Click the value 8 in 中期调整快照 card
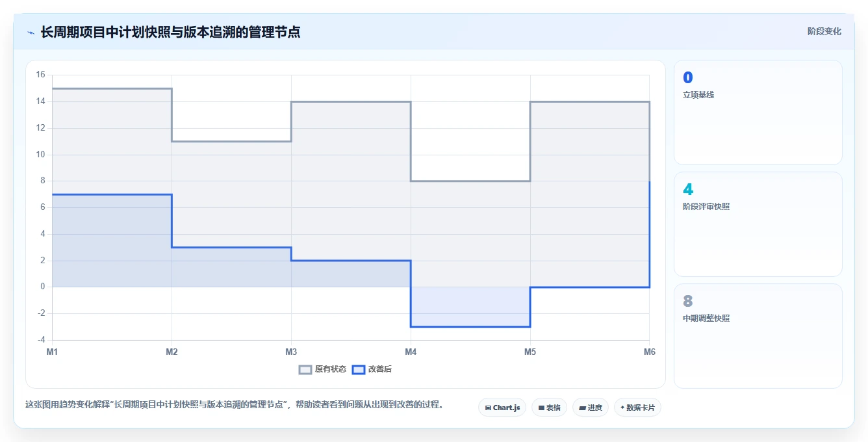The height and width of the screenshot is (442, 868). click(x=688, y=302)
